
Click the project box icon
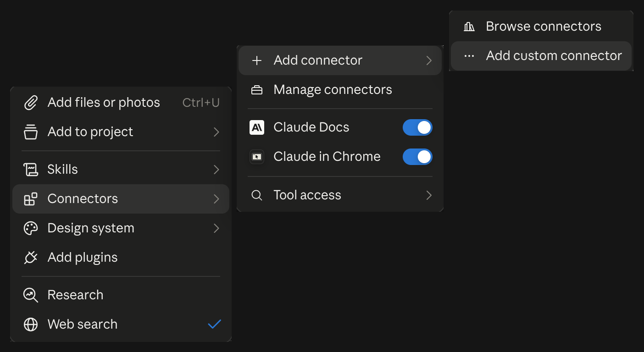(30, 132)
